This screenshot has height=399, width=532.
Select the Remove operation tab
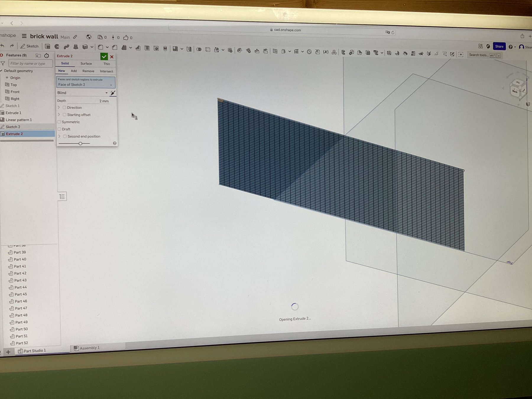pyautogui.click(x=88, y=71)
